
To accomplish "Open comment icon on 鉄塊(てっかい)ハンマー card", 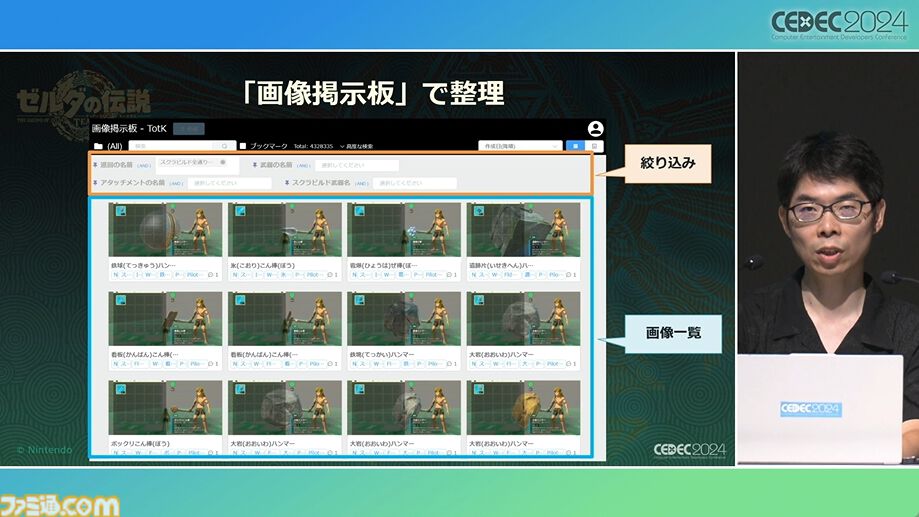I will coord(450,363).
